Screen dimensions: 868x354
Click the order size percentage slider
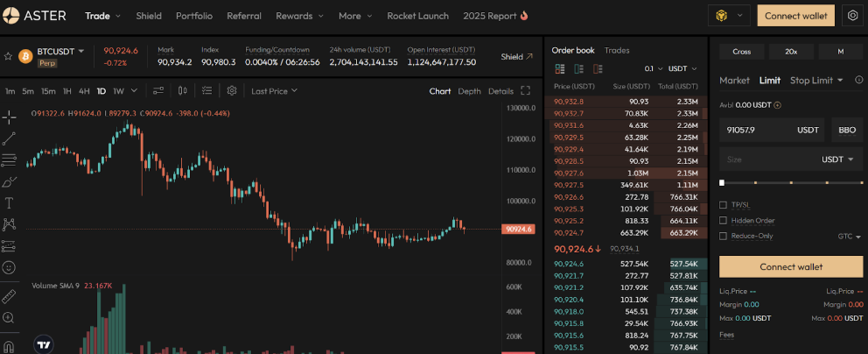791,183
